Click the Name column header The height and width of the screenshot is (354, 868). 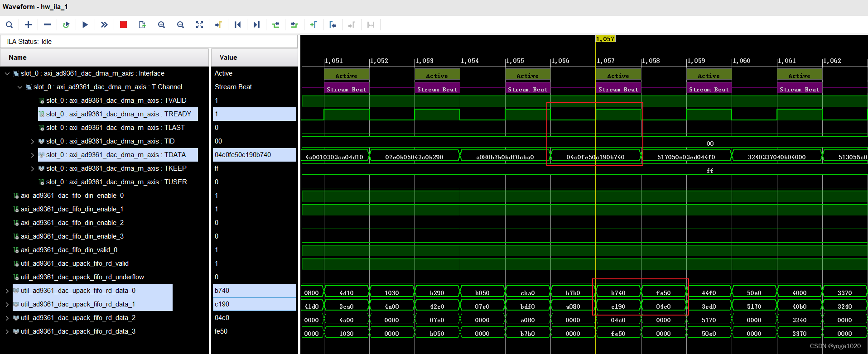pyautogui.click(x=104, y=57)
